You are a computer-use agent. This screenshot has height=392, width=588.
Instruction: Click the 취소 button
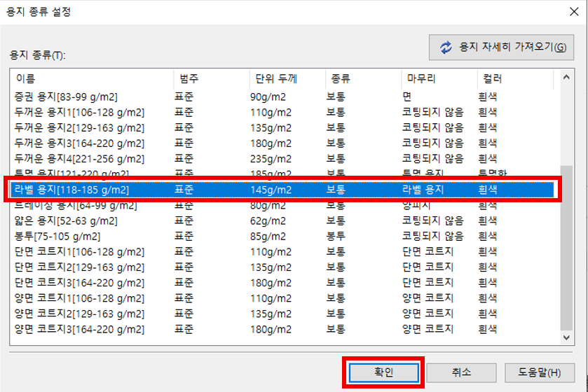(461, 372)
